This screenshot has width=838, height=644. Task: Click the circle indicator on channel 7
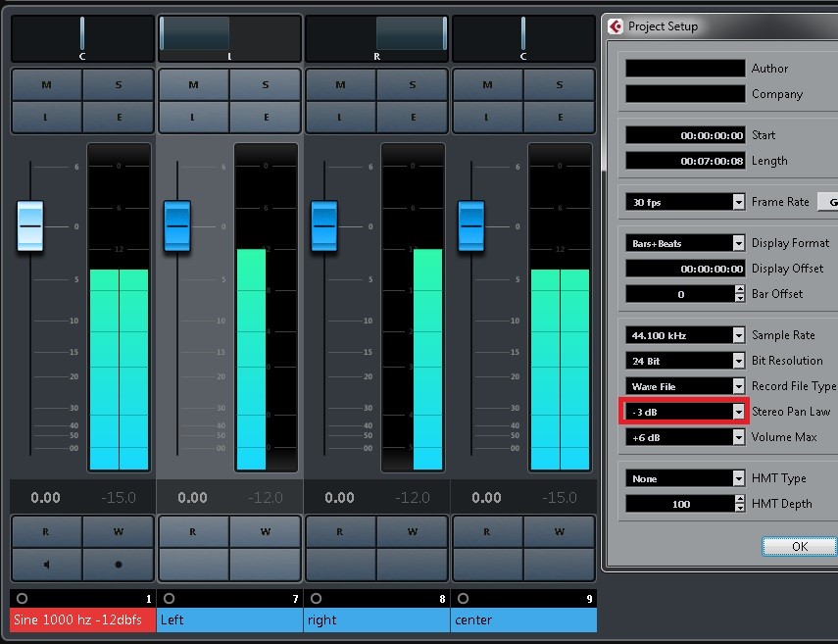point(169,598)
